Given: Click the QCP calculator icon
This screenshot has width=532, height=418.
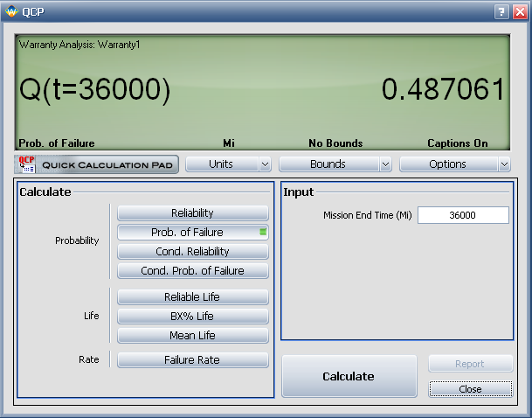Looking at the screenshot, I should pyautogui.click(x=25, y=164).
